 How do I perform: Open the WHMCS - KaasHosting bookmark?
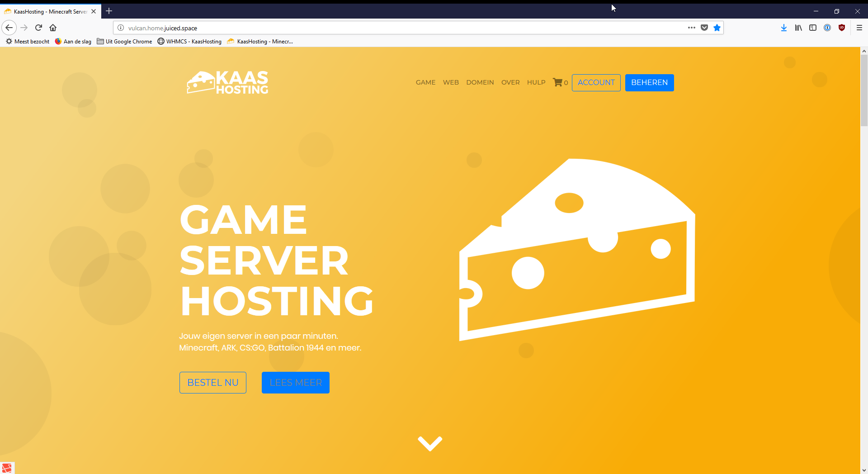189,41
